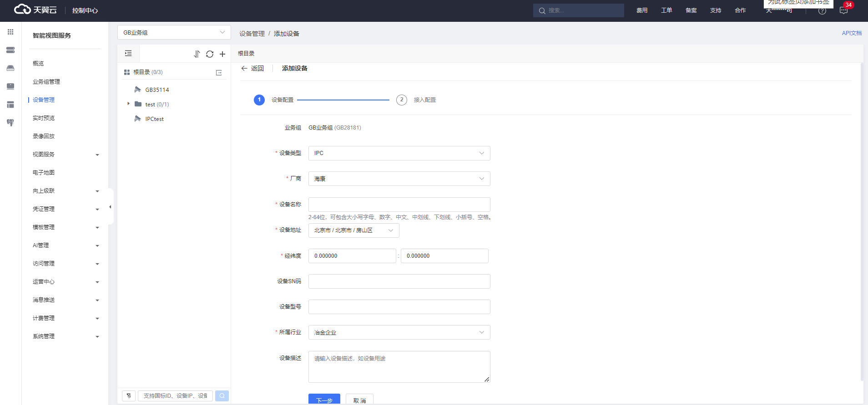Click the 下一步 button
This screenshot has width=868, height=405.
click(x=324, y=399)
